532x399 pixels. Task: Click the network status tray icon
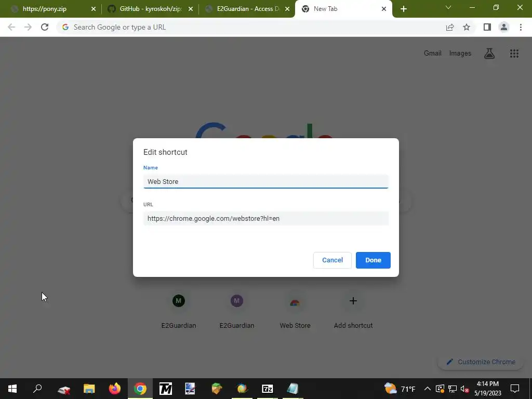pos(453,389)
